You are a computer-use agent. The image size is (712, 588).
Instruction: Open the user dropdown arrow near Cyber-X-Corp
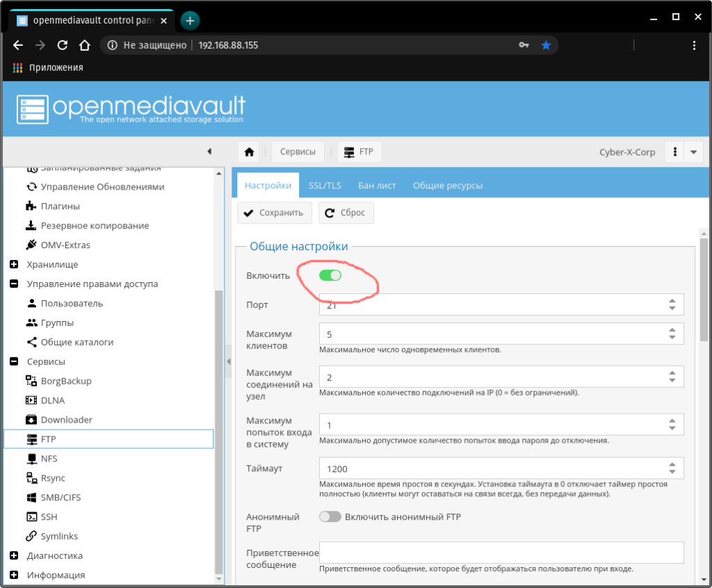pyautogui.click(x=693, y=152)
